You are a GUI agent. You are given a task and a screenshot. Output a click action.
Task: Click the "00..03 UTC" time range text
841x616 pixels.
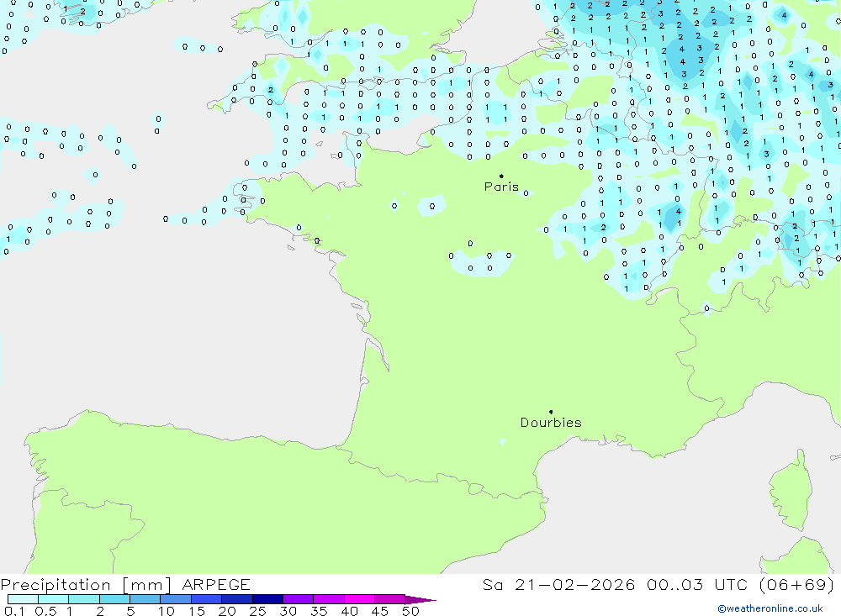[x=697, y=584]
